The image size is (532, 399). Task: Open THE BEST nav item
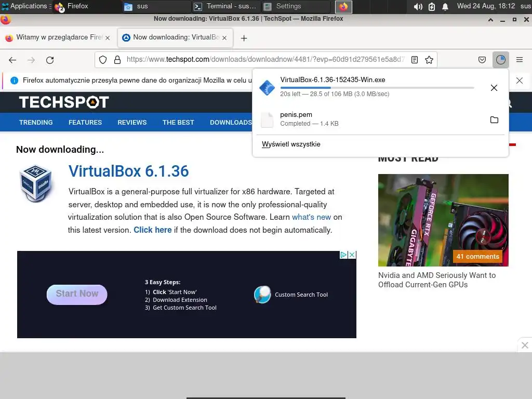pos(178,123)
